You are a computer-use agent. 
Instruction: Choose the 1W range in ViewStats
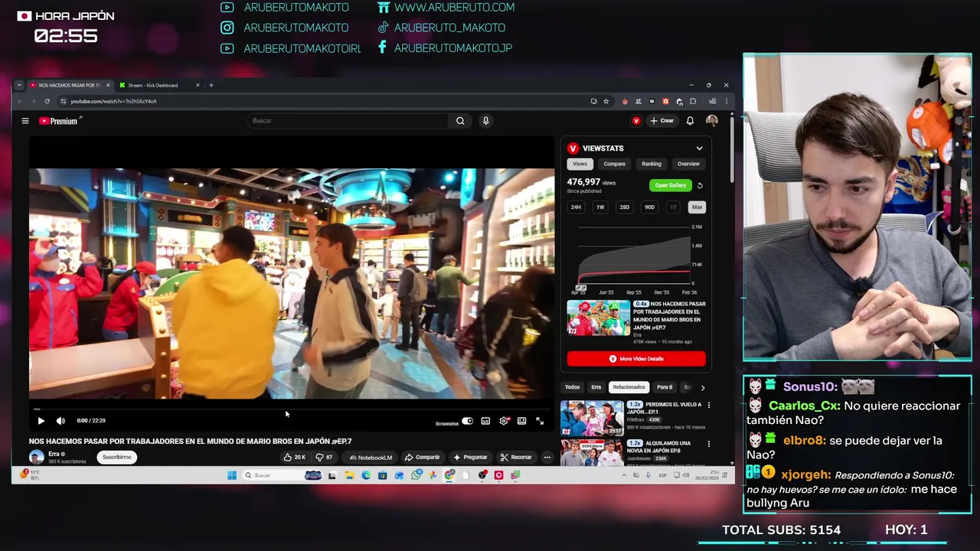pos(600,207)
